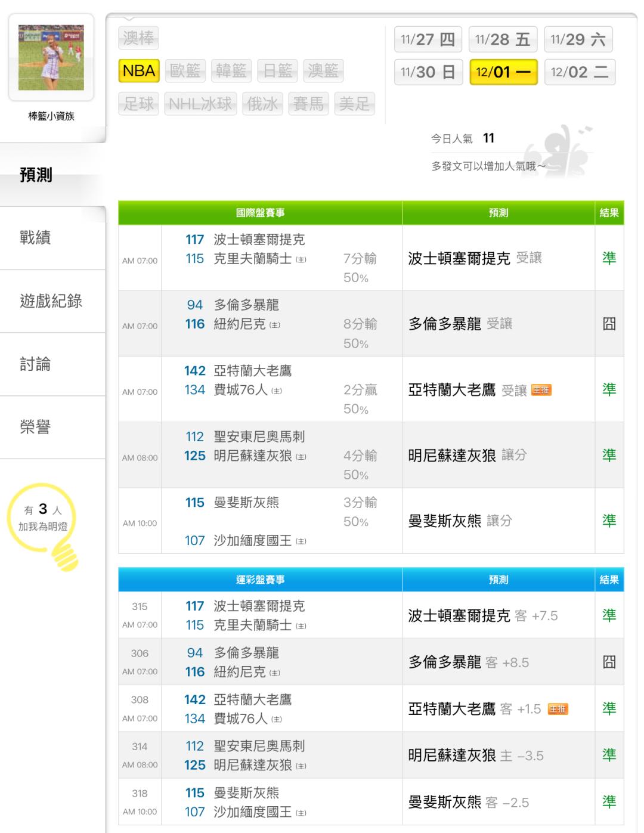Choose the NHL冰球 category

(200, 104)
